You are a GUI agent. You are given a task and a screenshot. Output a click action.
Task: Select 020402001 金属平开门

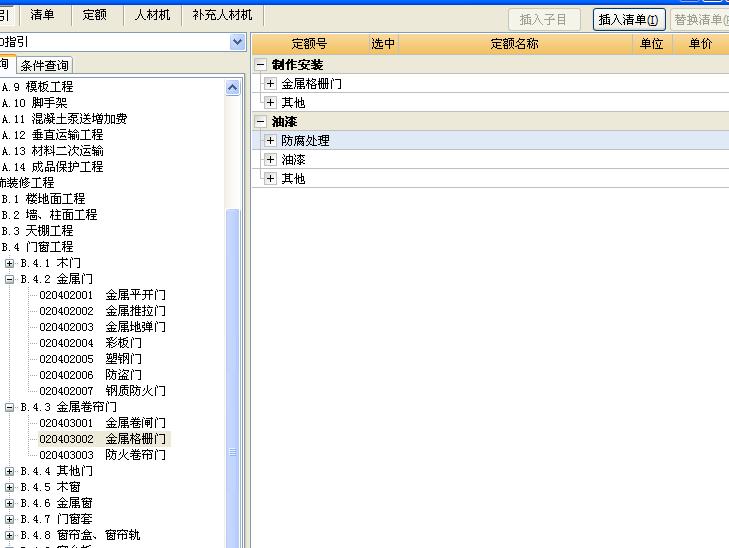point(102,295)
